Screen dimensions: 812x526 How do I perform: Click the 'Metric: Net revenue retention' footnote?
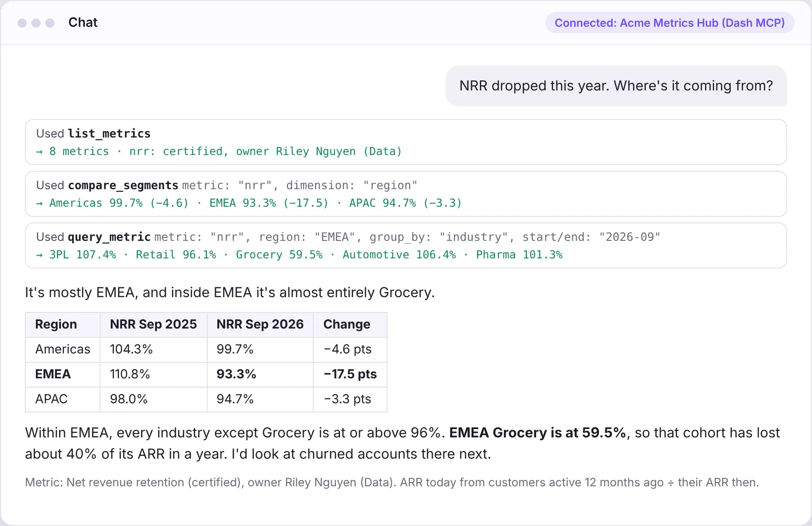tap(392, 483)
